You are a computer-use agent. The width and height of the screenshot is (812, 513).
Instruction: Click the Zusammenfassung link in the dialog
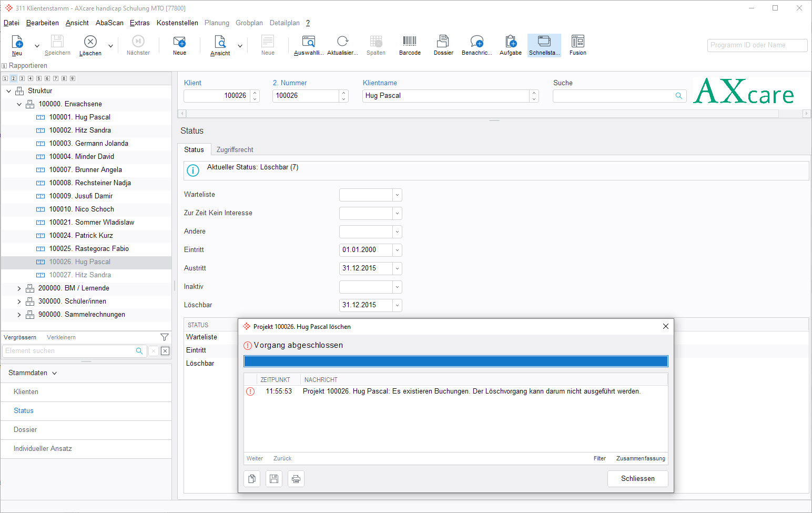coord(641,458)
